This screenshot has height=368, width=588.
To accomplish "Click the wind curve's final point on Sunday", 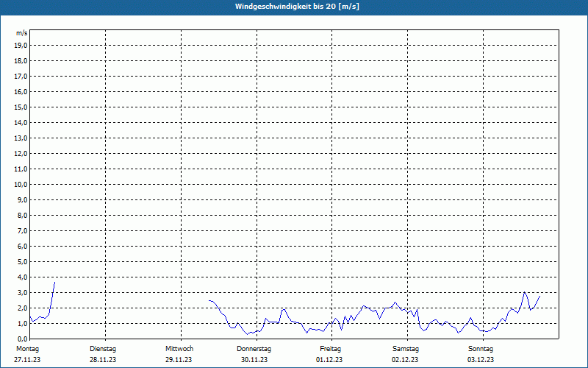I will coord(540,296).
